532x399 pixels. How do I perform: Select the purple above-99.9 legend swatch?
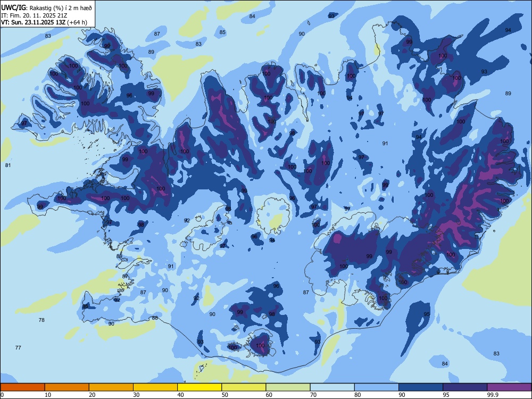point(509,387)
